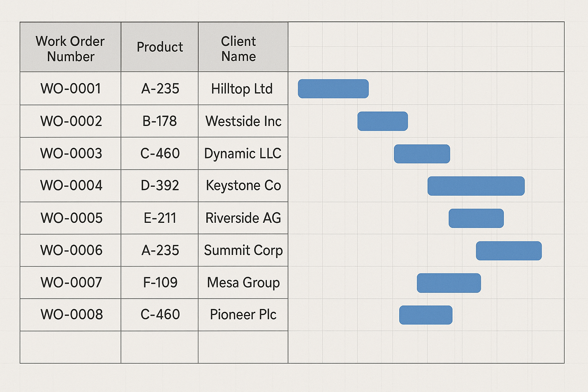The height and width of the screenshot is (392, 588).
Task: Click the Westside Inc client cell
Action: coord(243,121)
